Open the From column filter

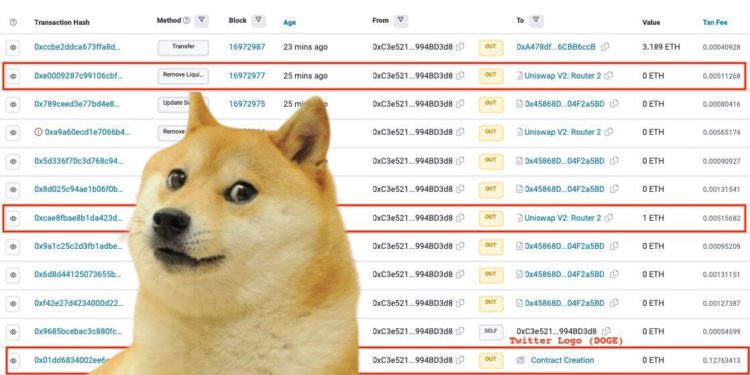click(x=400, y=21)
